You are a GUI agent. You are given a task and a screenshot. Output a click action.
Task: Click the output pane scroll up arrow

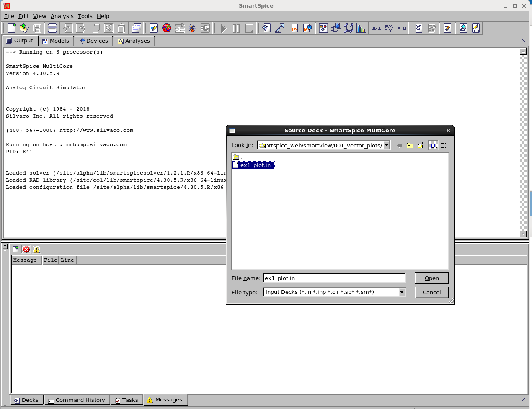(x=523, y=51)
